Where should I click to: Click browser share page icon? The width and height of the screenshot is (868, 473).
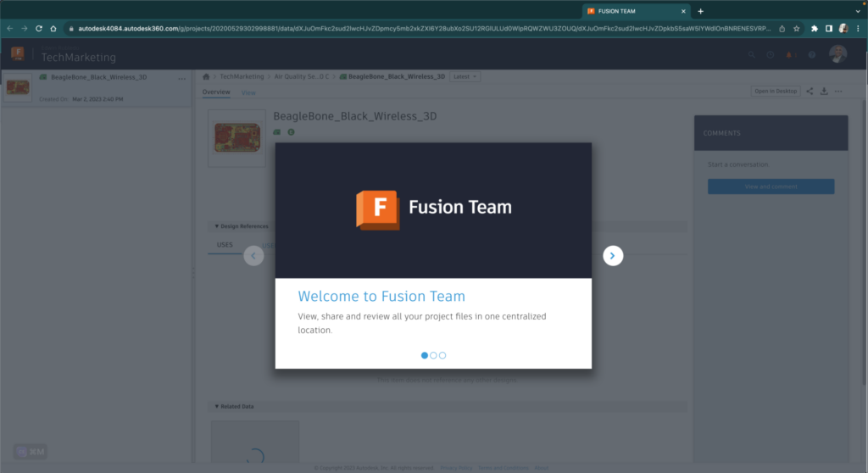pyautogui.click(x=782, y=29)
